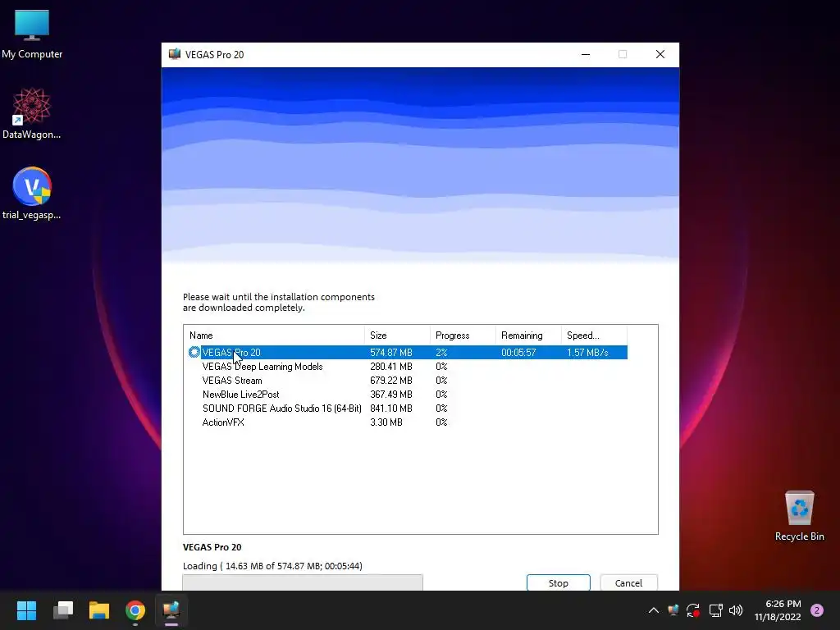Sort the list by Name column
The height and width of the screenshot is (630, 840).
[274, 336]
